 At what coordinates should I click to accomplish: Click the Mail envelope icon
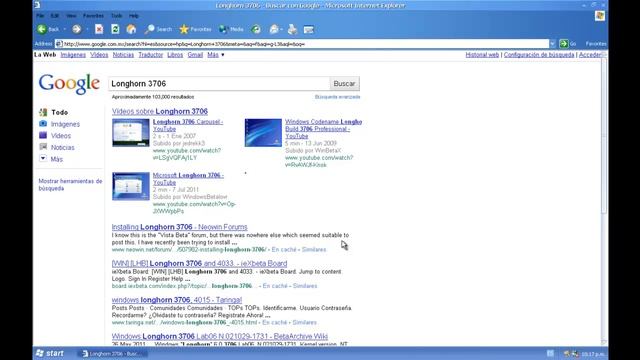point(274,29)
